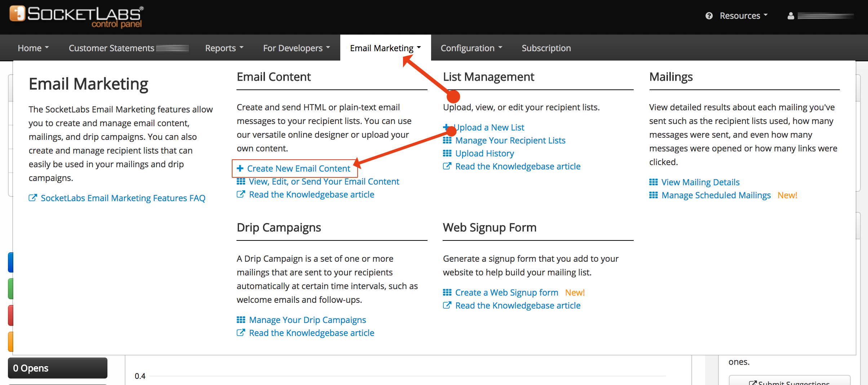Click the grid icon beside Upload History
868x385 pixels.
click(x=447, y=153)
